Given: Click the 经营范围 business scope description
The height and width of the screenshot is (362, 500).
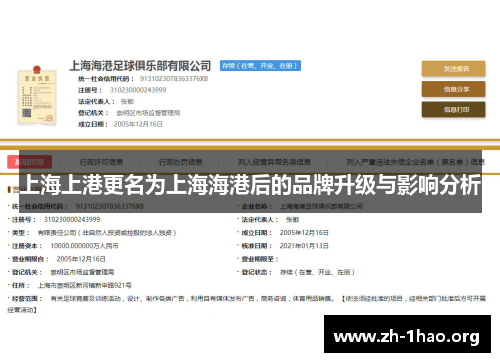Looking at the screenshot, I should (x=247, y=304).
